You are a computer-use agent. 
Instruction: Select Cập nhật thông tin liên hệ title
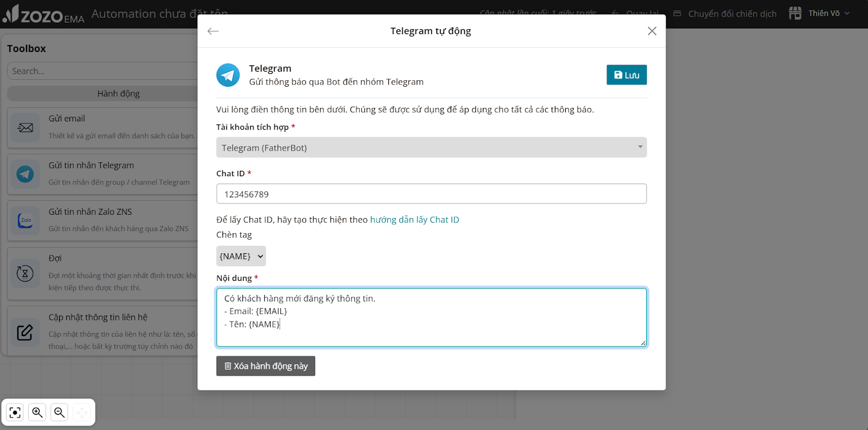98,317
